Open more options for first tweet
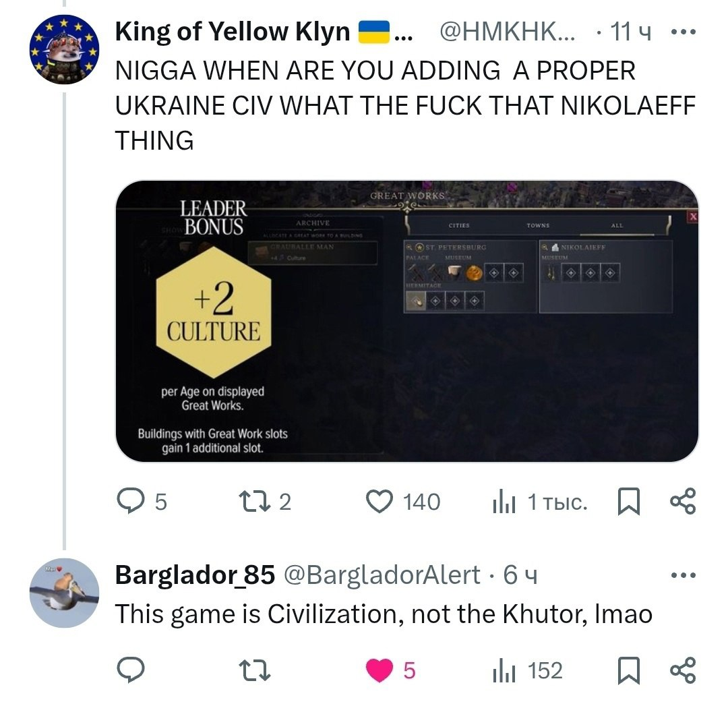The image size is (728, 706). click(684, 32)
